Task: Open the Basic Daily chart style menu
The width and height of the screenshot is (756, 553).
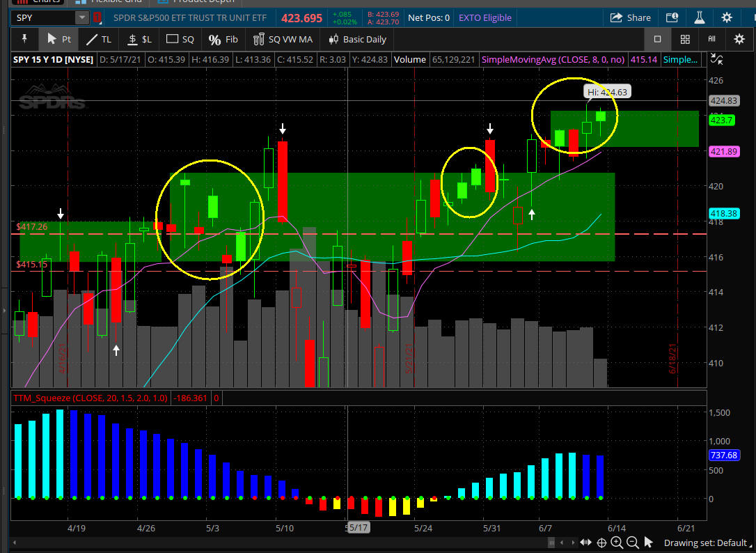Action: point(357,40)
